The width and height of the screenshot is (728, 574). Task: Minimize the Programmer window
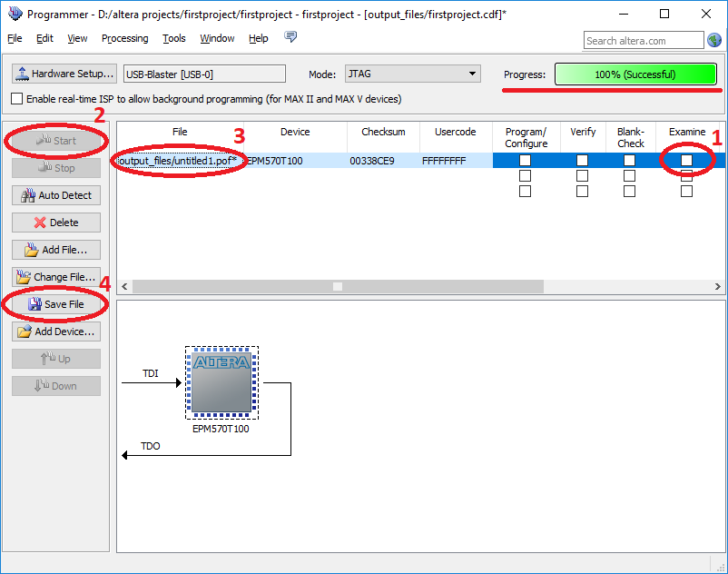[x=624, y=14]
